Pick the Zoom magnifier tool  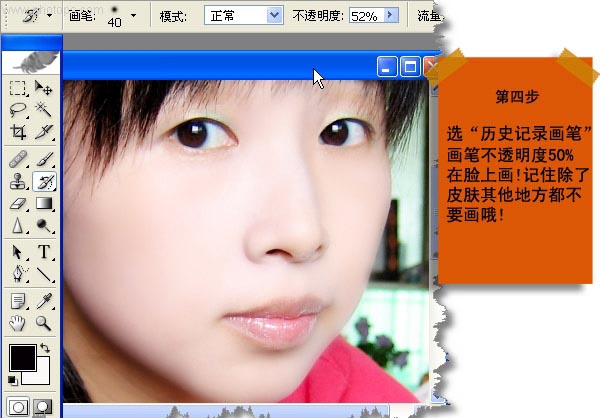pos(44,322)
